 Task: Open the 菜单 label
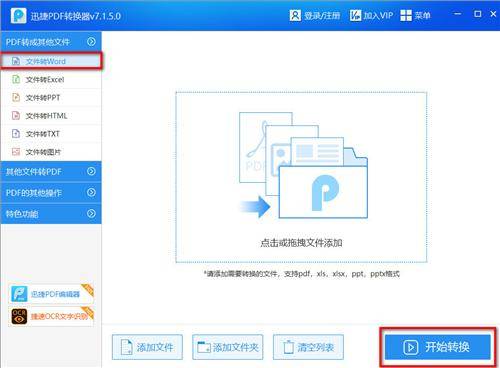click(x=422, y=15)
